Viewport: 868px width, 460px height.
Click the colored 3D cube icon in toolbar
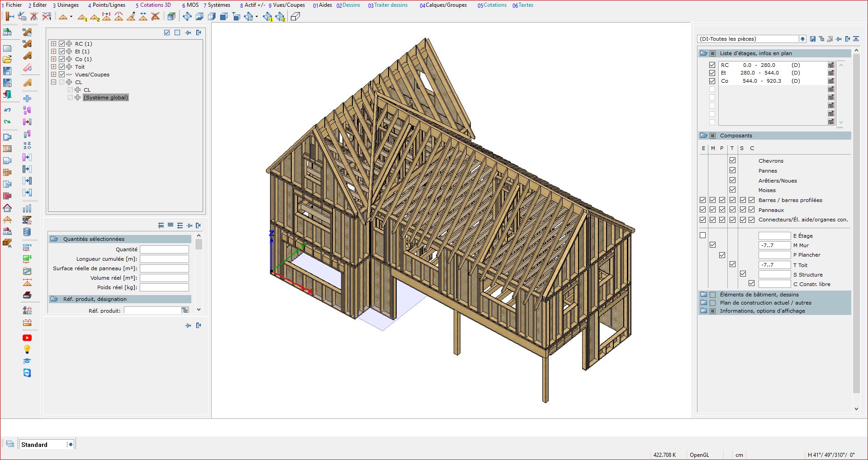(x=171, y=17)
